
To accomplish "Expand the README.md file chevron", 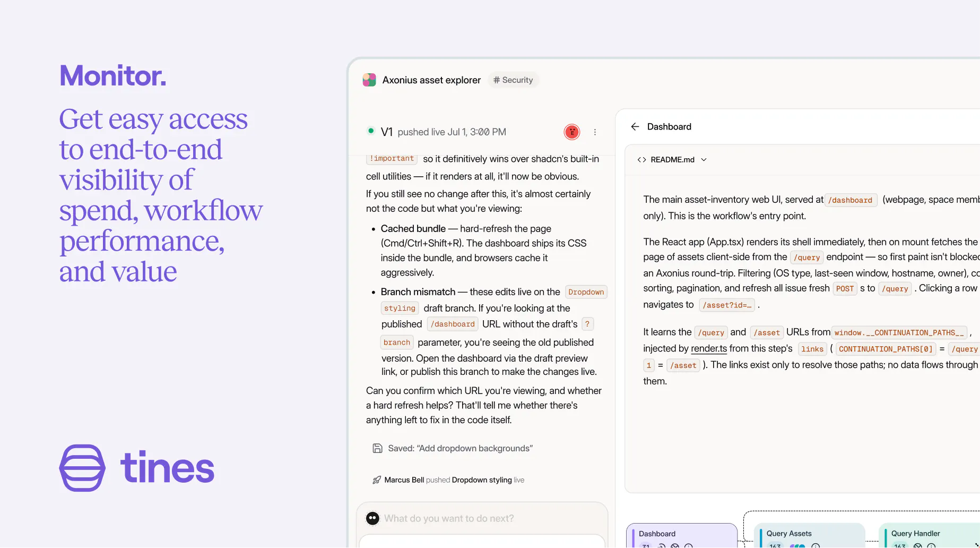I will pyautogui.click(x=704, y=160).
